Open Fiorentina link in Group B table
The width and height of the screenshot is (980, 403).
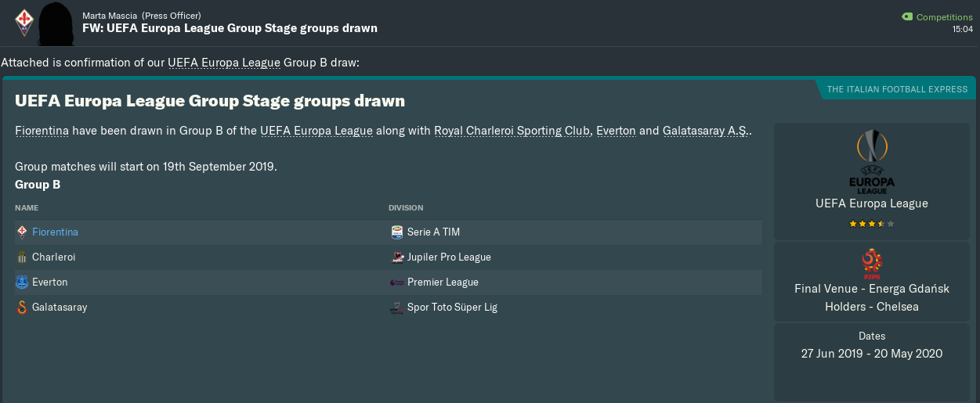pyautogui.click(x=55, y=232)
